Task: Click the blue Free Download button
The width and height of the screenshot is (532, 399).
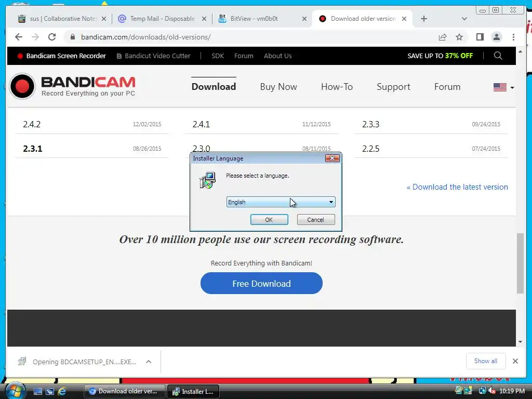Action: [261, 283]
